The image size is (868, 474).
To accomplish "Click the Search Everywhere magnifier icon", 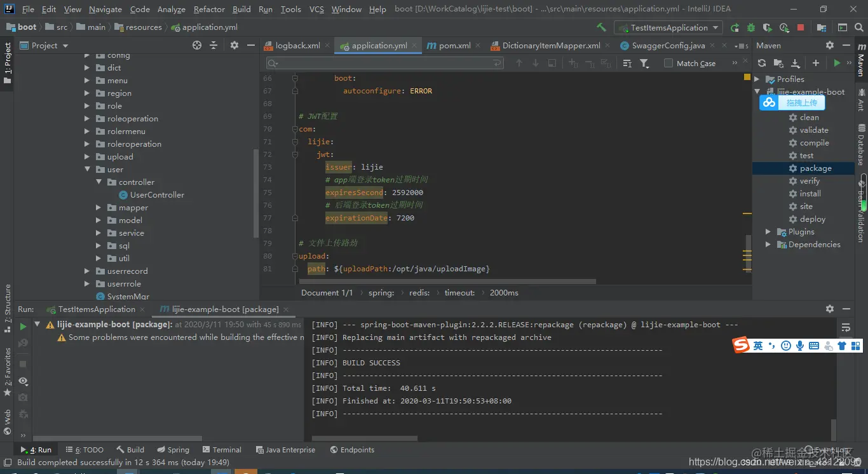I will click(x=859, y=27).
